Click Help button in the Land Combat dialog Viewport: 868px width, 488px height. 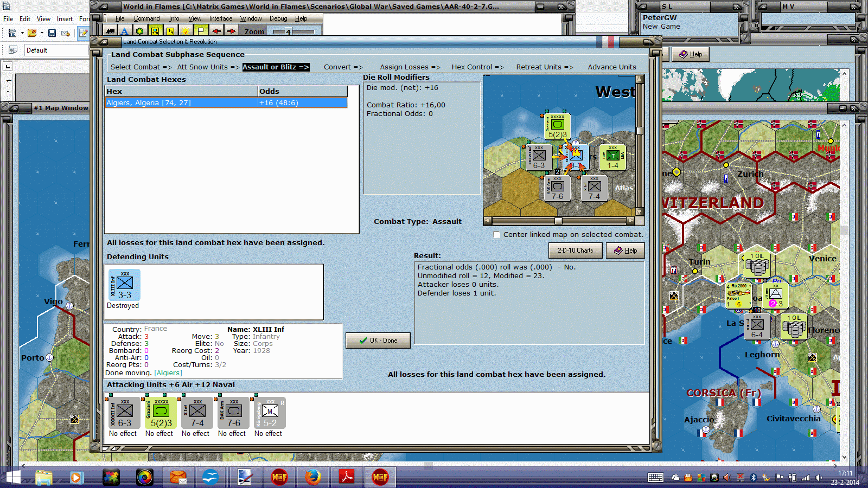[626, 251]
